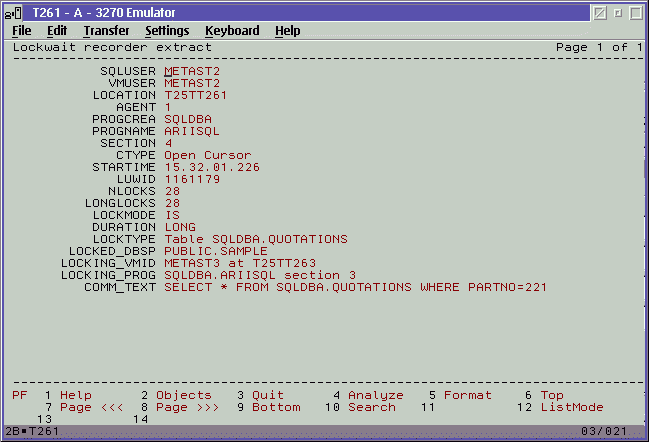Jump to Bottom with PF9 label

[x=276, y=408]
